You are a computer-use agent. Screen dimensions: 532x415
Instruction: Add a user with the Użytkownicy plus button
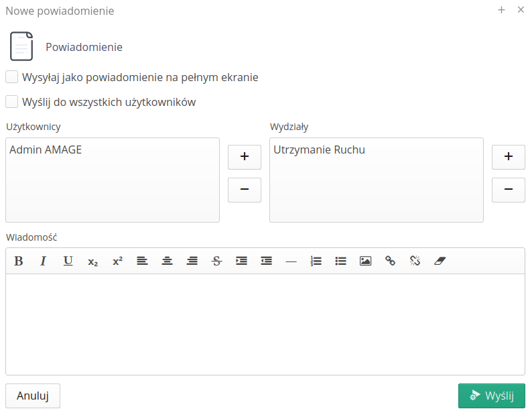click(x=245, y=157)
